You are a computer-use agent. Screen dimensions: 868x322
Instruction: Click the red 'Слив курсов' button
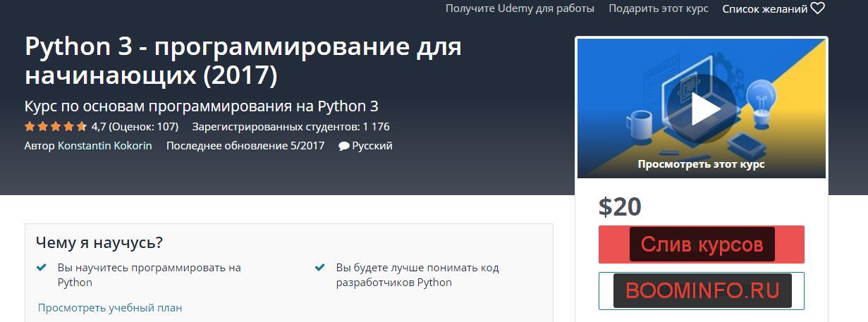tap(701, 244)
